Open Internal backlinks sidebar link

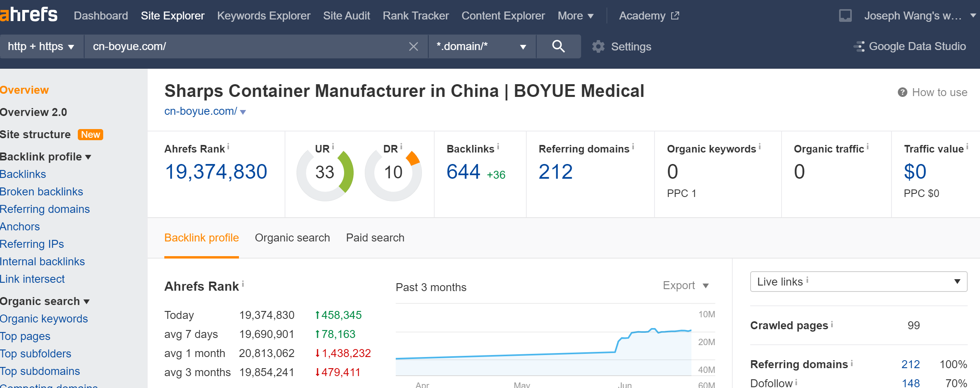pos(42,261)
